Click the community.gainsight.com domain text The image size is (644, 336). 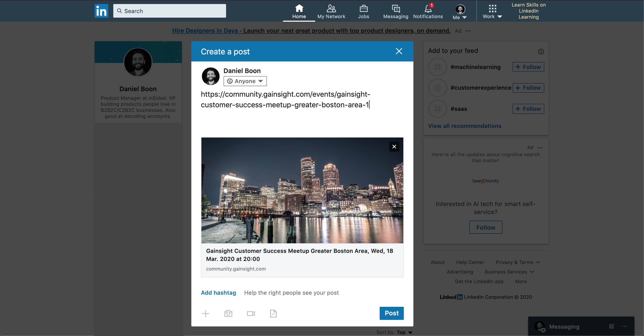(236, 269)
